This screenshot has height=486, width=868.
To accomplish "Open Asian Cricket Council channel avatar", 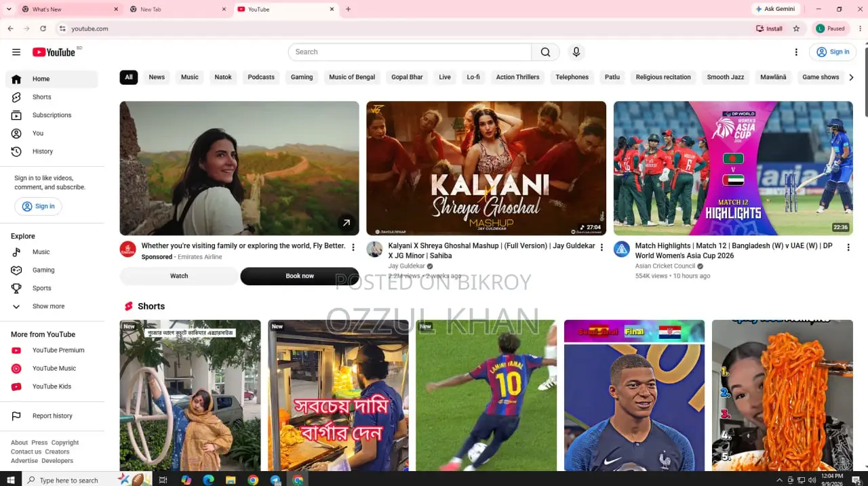I will click(622, 249).
